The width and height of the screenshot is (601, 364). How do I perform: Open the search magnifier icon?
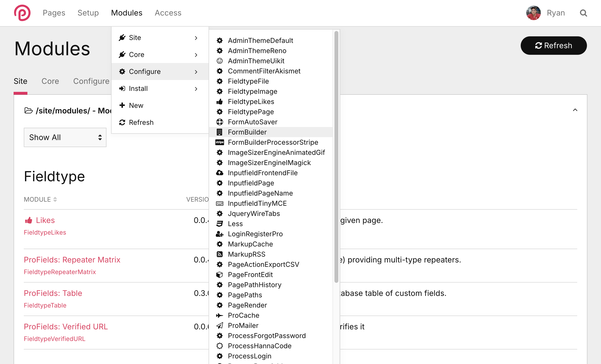pyautogui.click(x=583, y=13)
